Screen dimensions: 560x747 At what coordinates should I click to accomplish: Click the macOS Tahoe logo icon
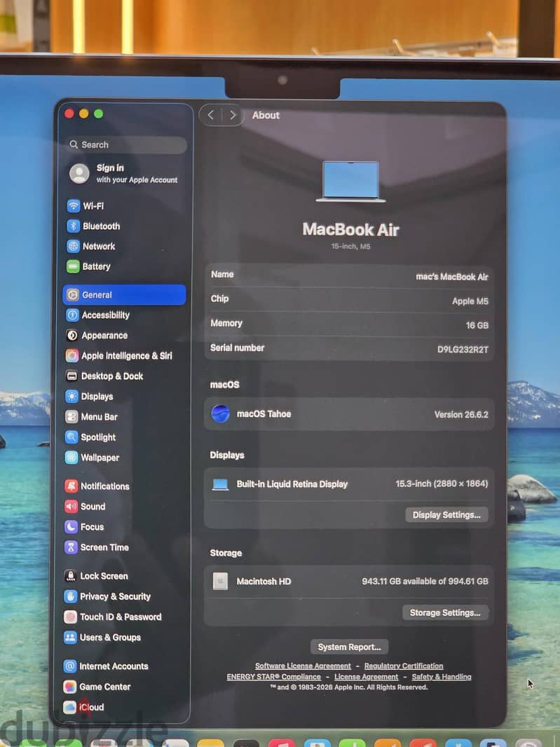pos(220,414)
